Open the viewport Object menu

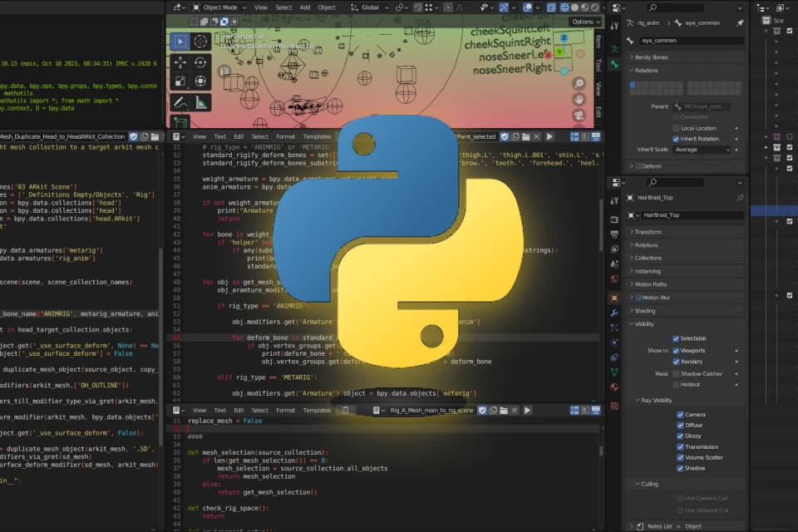click(327, 7)
